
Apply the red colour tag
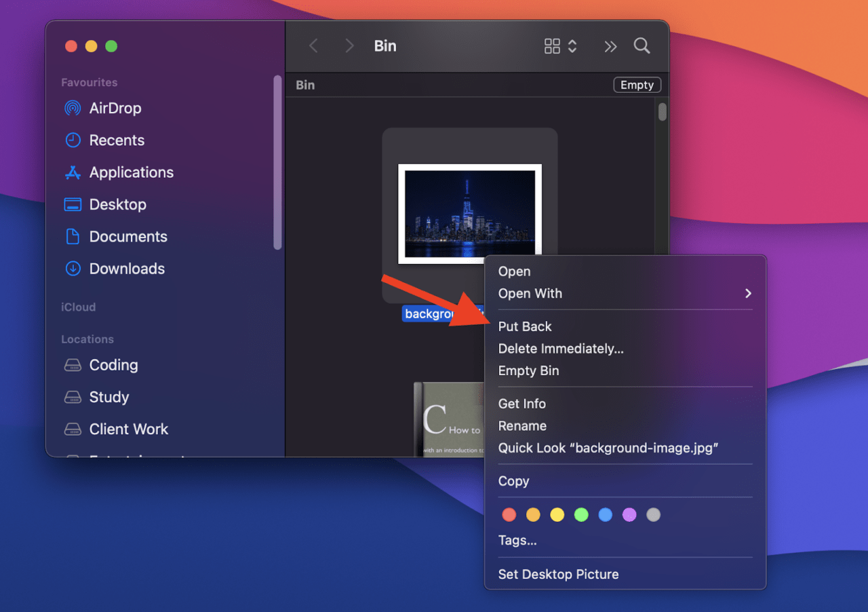pos(509,515)
